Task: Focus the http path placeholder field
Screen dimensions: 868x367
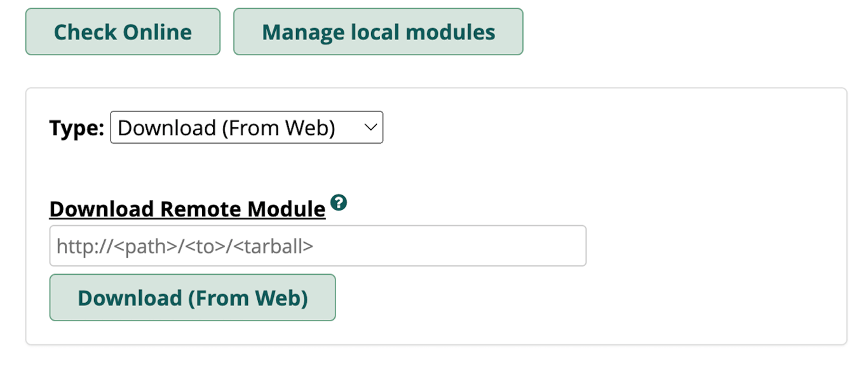Action: coord(317,246)
